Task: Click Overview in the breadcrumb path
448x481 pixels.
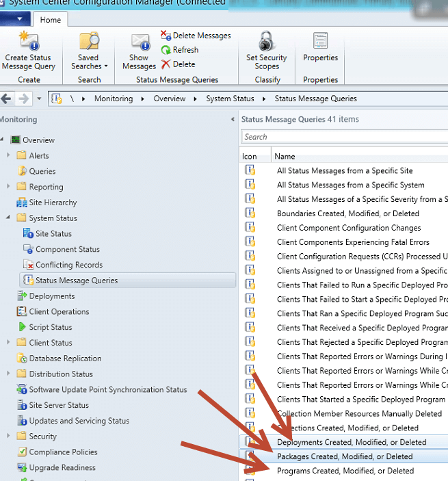Action: point(170,99)
